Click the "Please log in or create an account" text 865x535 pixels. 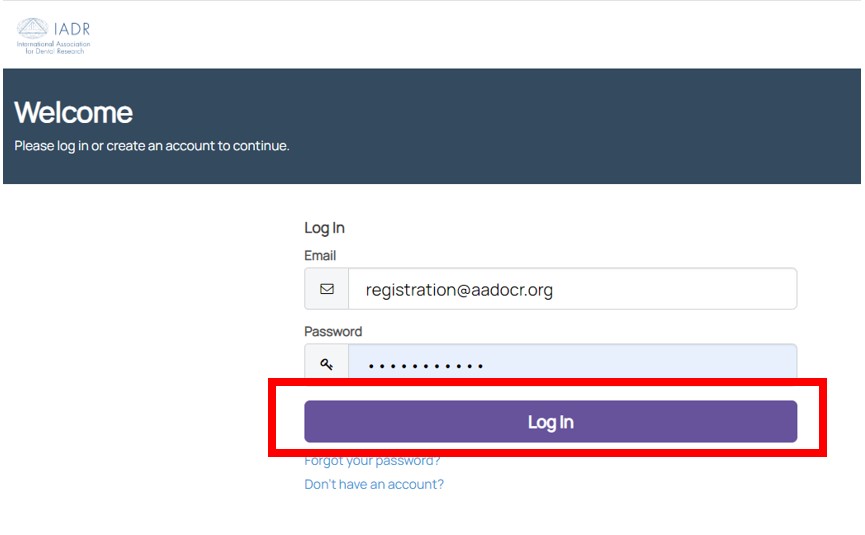coord(152,146)
